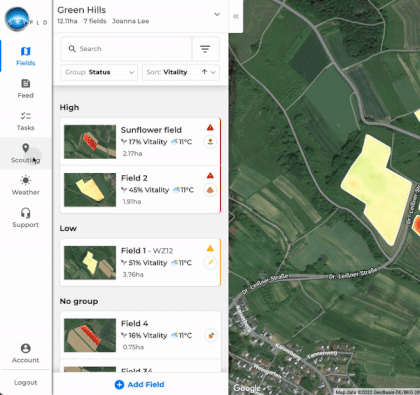Click the sunflower crop icon on Sunflower field
This screenshot has height=395, width=420.
[210, 142]
